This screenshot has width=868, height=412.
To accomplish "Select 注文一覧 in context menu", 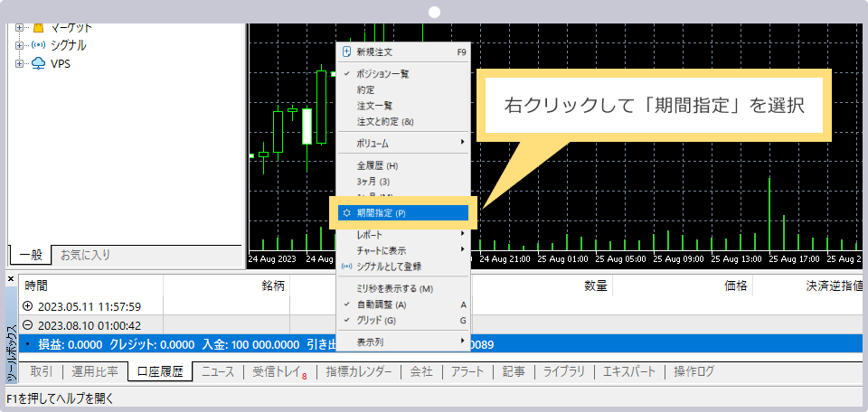I will (403, 105).
